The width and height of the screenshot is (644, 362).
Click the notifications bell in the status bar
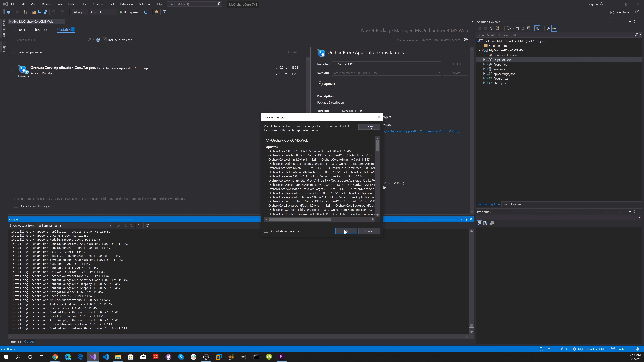tap(637, 349)
